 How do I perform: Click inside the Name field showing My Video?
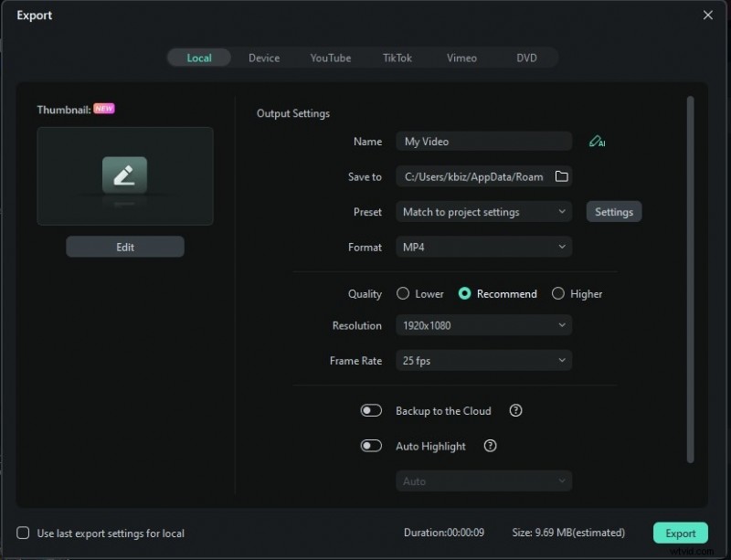click(x=483, y=141)
